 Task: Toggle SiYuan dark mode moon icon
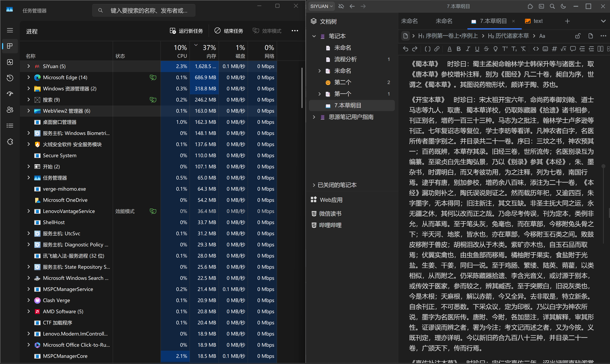coord(563,6)
